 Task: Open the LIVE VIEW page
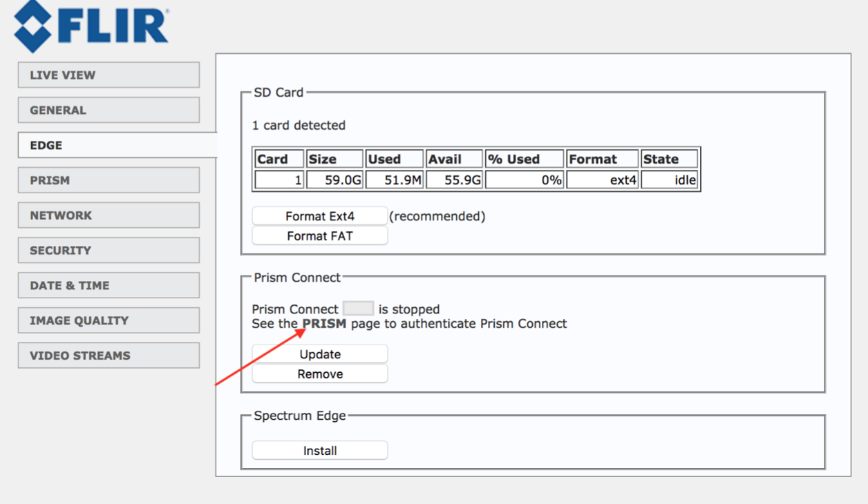tap(108, 75)
